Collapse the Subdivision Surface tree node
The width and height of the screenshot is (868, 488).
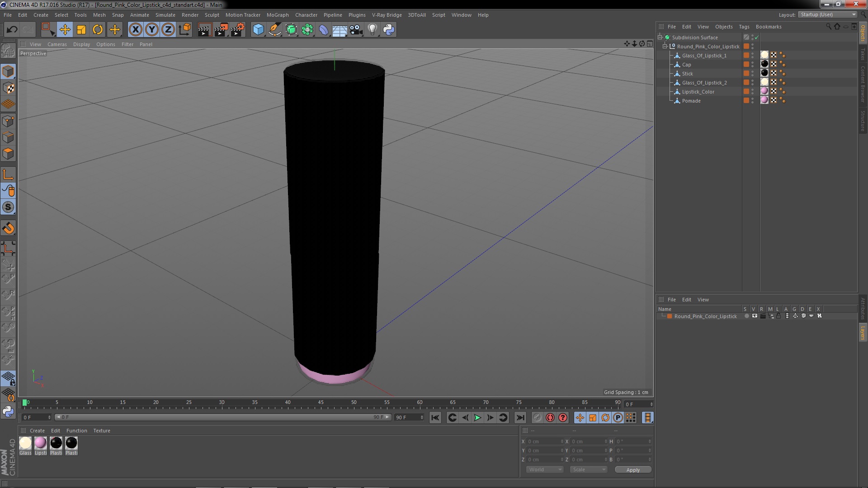pos(660,38)
